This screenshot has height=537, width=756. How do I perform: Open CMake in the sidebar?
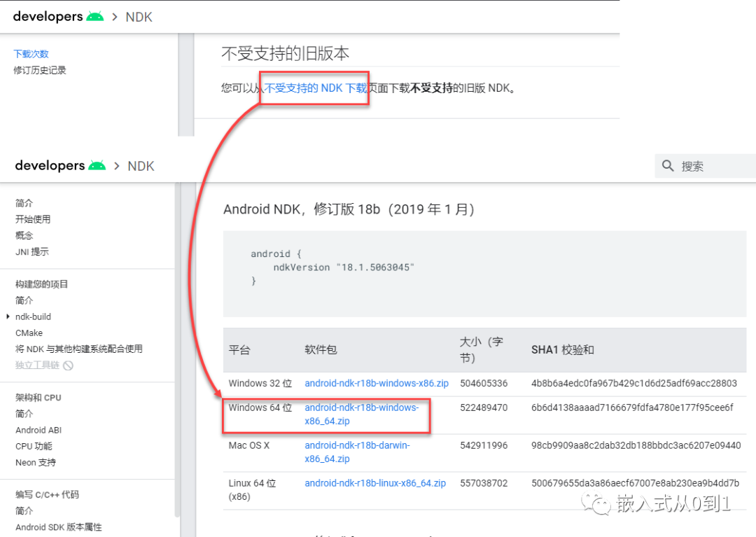point(29,333)
